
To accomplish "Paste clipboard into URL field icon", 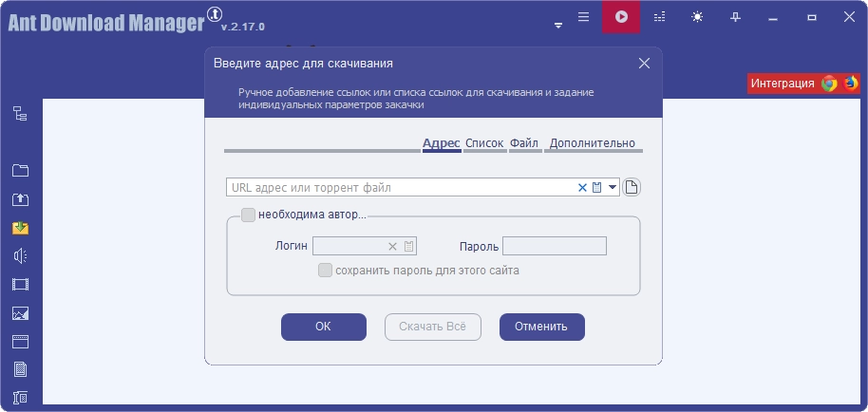I will pos(596,187).
